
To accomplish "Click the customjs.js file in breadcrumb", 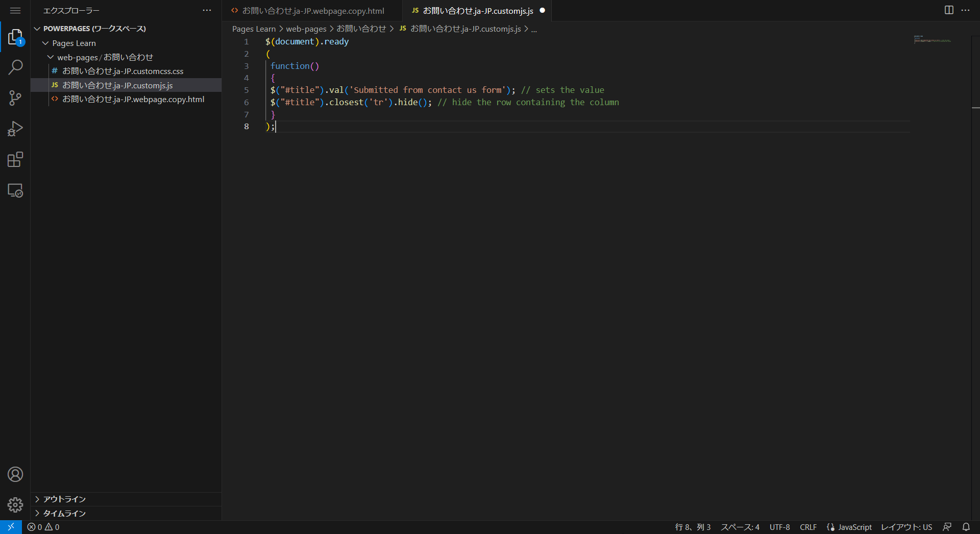I will [460, 29].
